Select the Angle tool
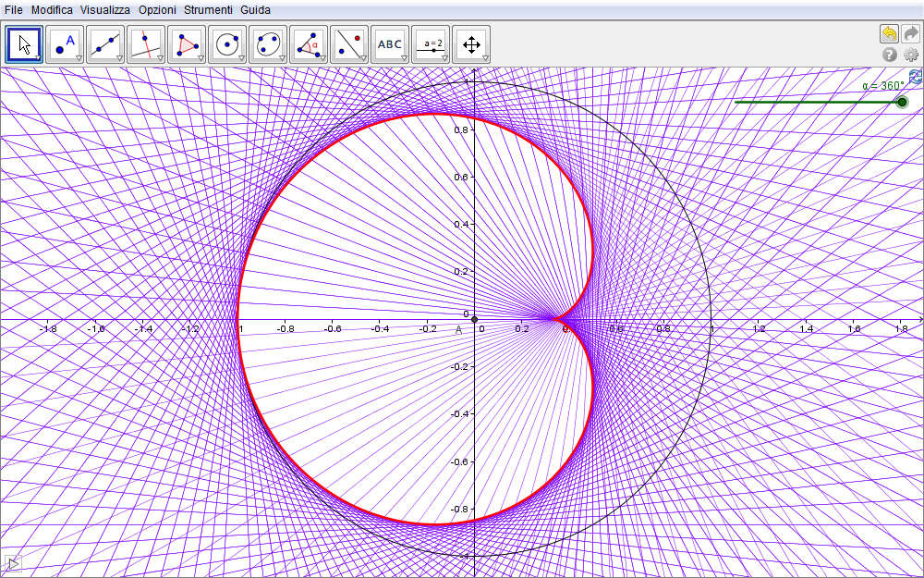Image resolution: width=924 pixels, height=578 pixels. point(309,44)
